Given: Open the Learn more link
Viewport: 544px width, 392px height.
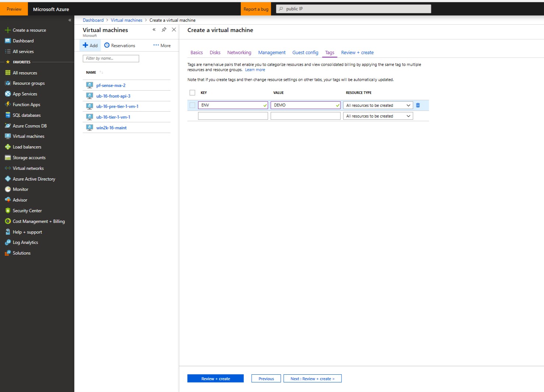Looking at the screenshot, I should pos(255,70).
